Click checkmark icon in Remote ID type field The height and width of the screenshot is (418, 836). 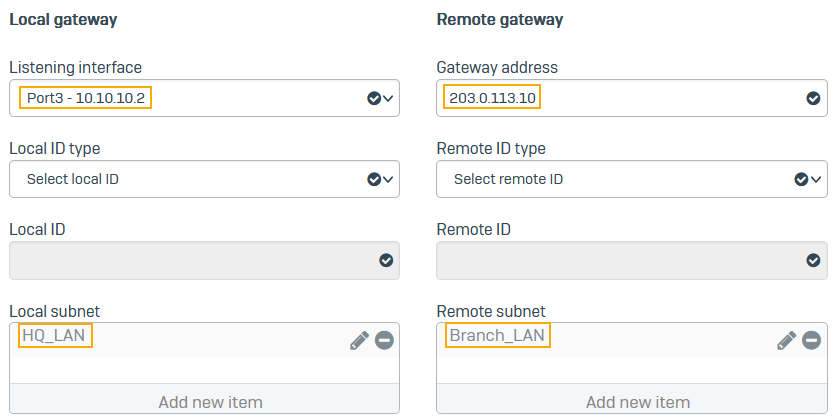801,179
